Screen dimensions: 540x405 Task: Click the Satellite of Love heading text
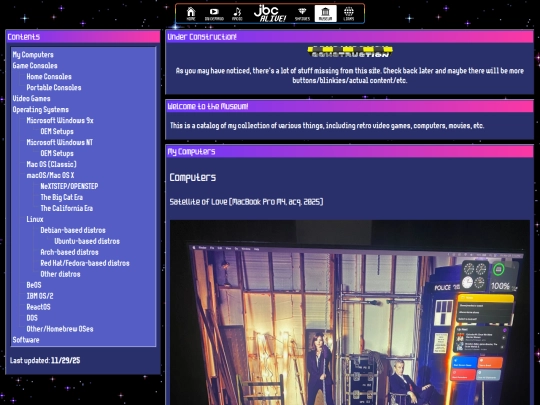(x=246, y=202)
